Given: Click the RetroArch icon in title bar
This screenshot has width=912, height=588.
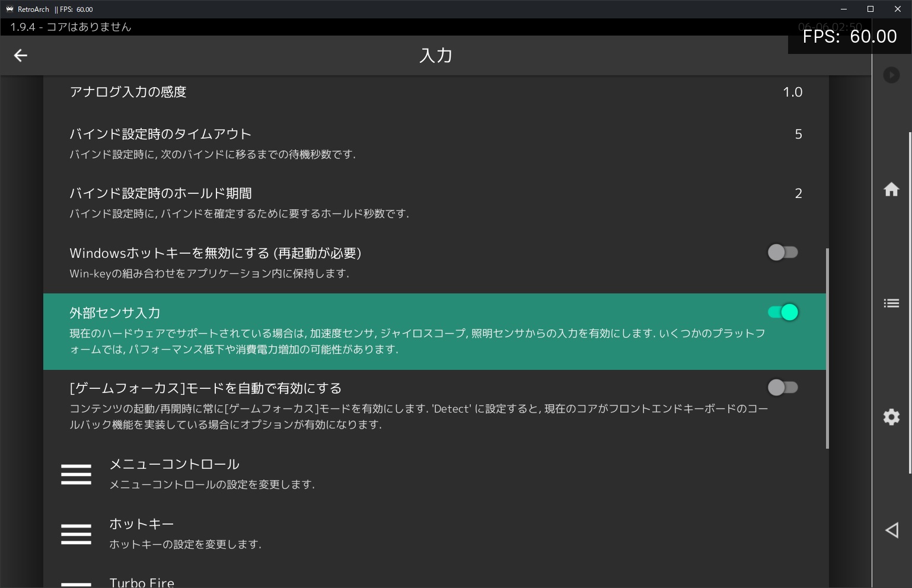Looking at the screenshot, I should pos(9,9).
